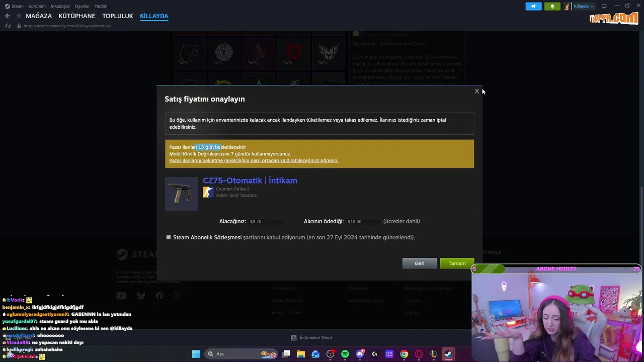Navigate back with the left arrow
The image size is (644, 362).
(x=8, y=16)
